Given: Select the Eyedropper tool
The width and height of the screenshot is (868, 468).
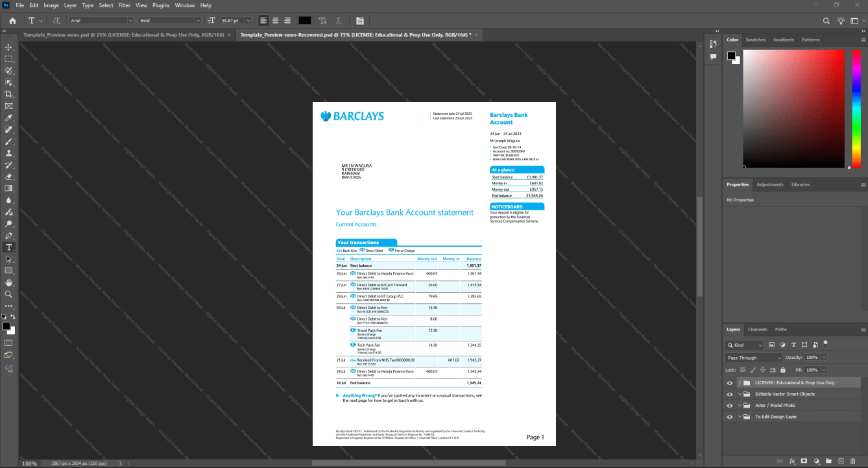Looking at the screenshot, I should 8,118.
